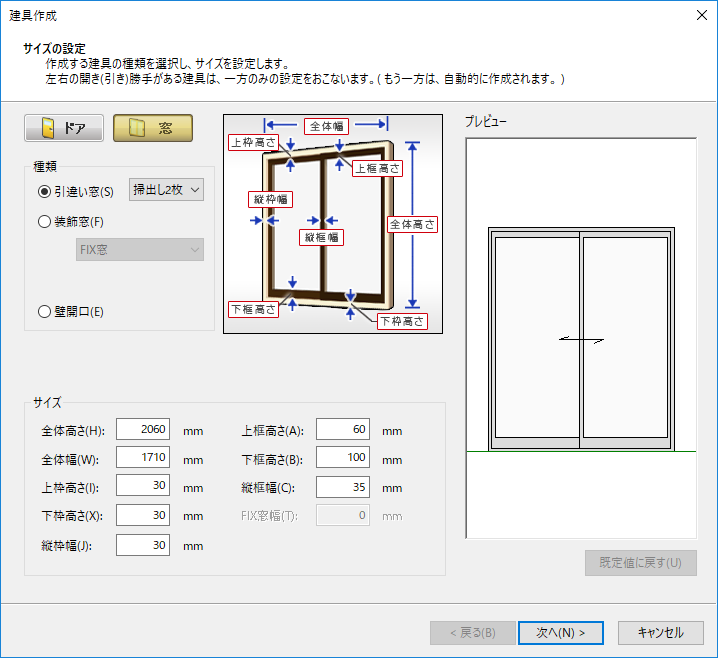Select the 窓 (window) type button
This screenshot has width=718, height=658.
pyautogui.click(x=152, y=128)
